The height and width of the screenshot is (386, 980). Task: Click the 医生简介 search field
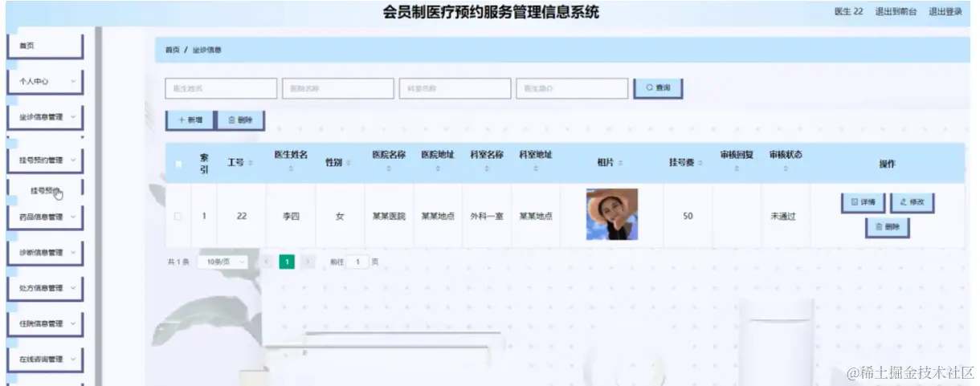pyautogui.click(x=572, y=88)
